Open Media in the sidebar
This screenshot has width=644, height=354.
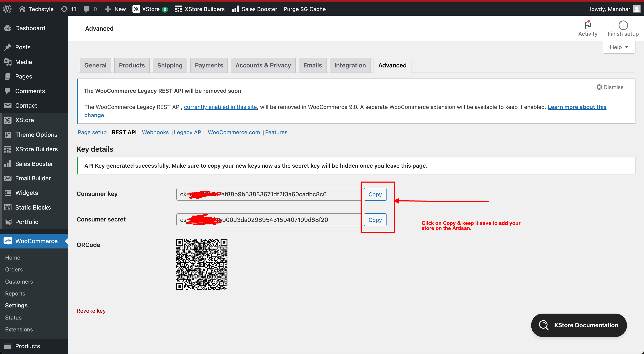23,62
